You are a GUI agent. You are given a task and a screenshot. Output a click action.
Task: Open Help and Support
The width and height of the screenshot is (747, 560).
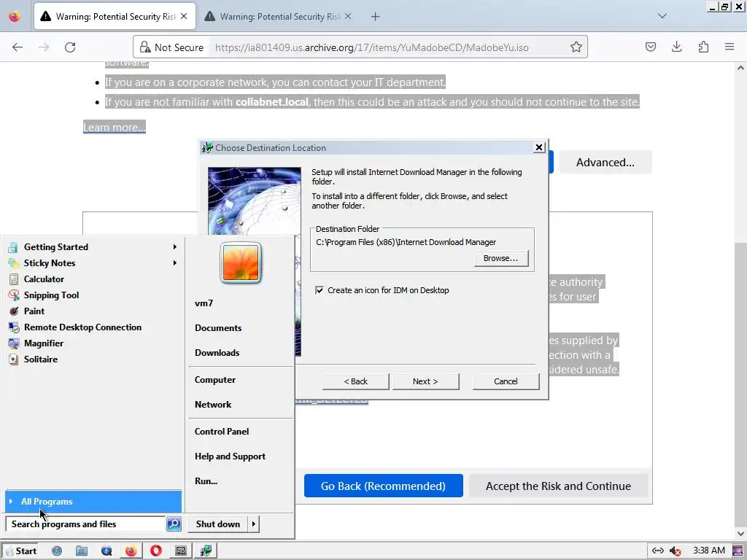tap(230, 456)
